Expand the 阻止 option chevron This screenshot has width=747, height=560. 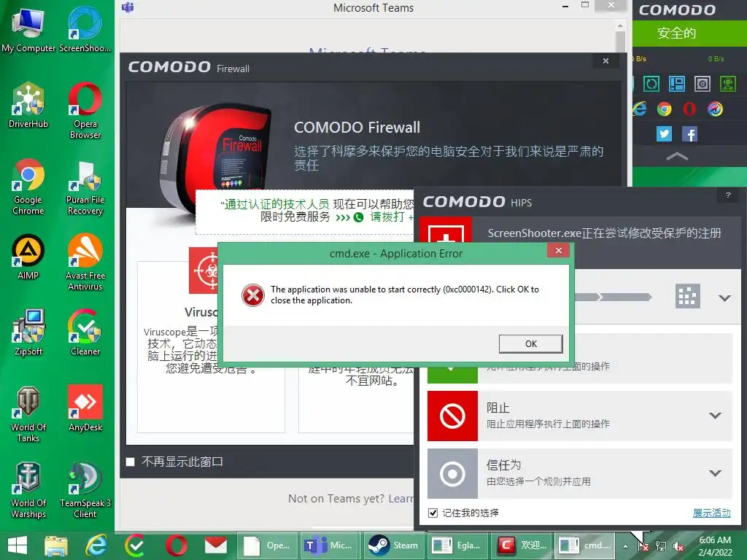pyautogui.click(x=715, y=416)
